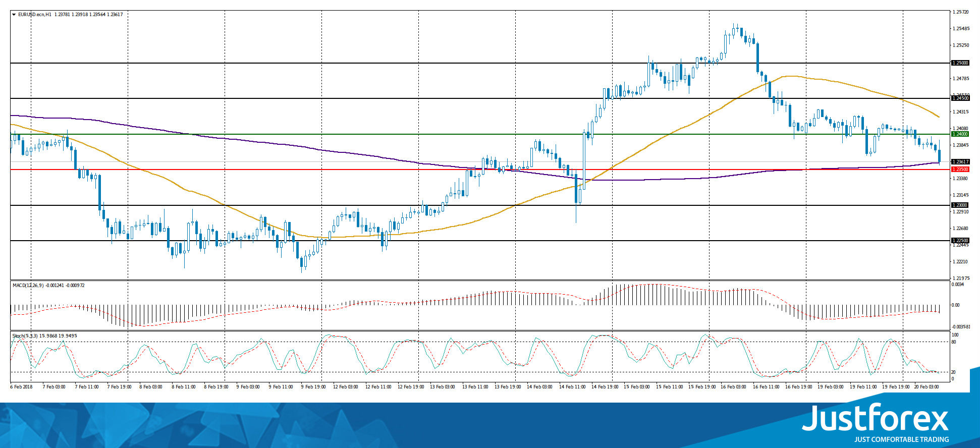Click the 12 Feb 03:00 time axis label

click(x=346, y=387)
